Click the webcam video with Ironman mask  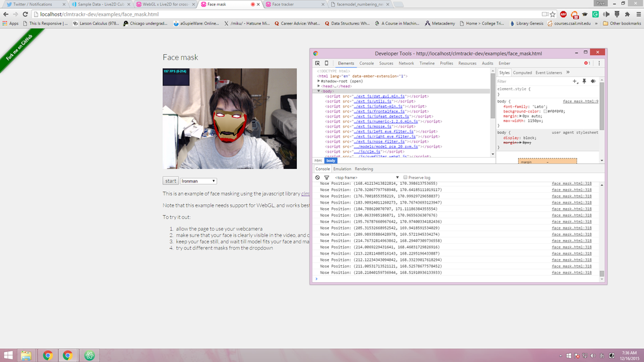pyautogui.click(x=230, y=119)
